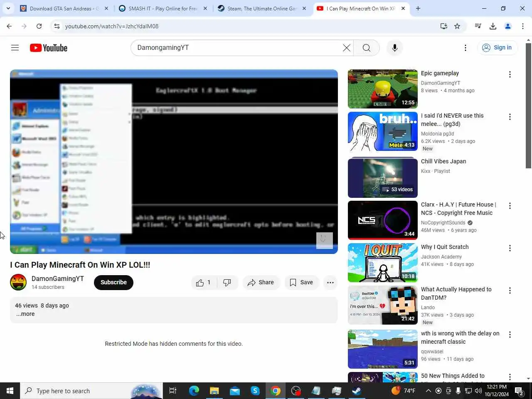The width and height of the screenshot is (532, 399).
Task: Select I Can Play Minecraft tab
Action: pos(361,8)
